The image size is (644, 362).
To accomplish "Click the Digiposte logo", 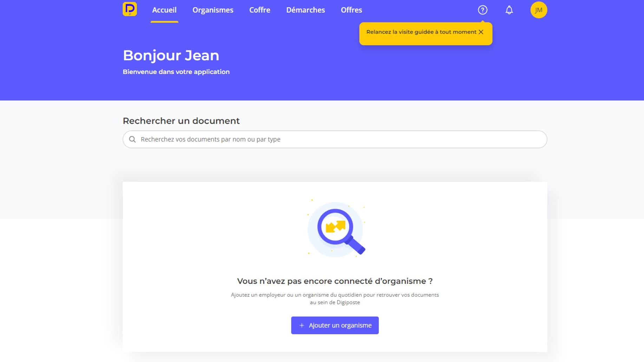I will [130, 9].
